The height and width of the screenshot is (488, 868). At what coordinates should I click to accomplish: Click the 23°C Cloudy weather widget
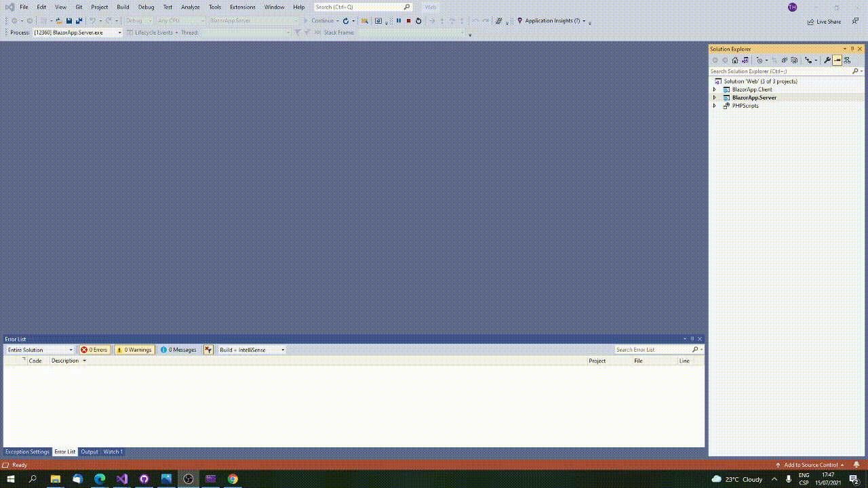click(x=737, y=479)
